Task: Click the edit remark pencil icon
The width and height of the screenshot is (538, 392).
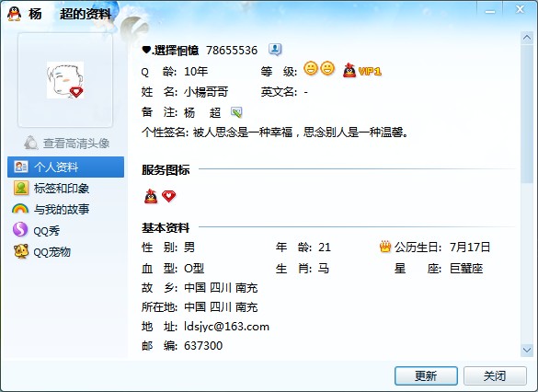Action: coord(236,112)
